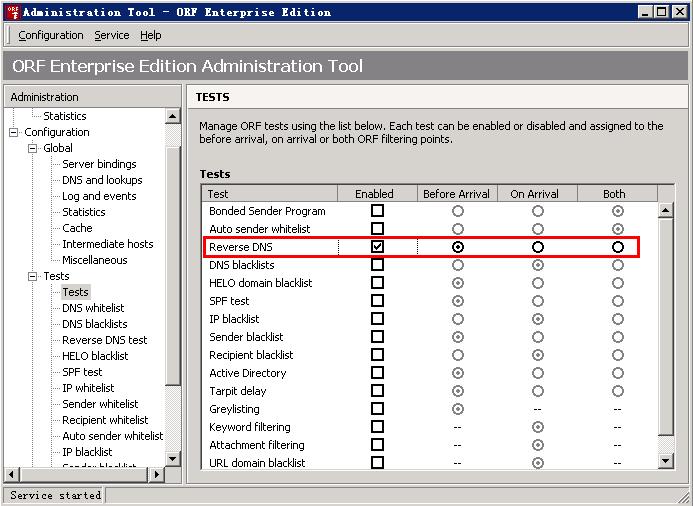Collapse the Tests tree node
Viewport: 693px width, 506px height.
(x=32, y=276)
